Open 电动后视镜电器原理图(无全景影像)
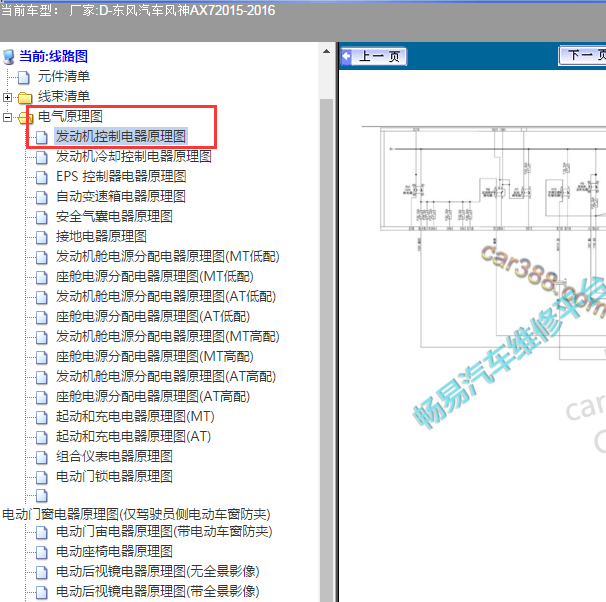This screenshot has height=602, width=606. pos(157,571)
